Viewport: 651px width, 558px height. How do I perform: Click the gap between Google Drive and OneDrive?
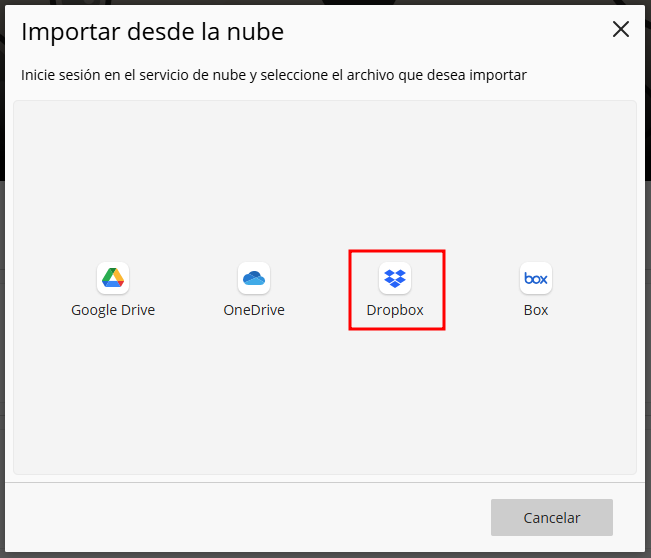pyautogui.click(x=185, y=290)
